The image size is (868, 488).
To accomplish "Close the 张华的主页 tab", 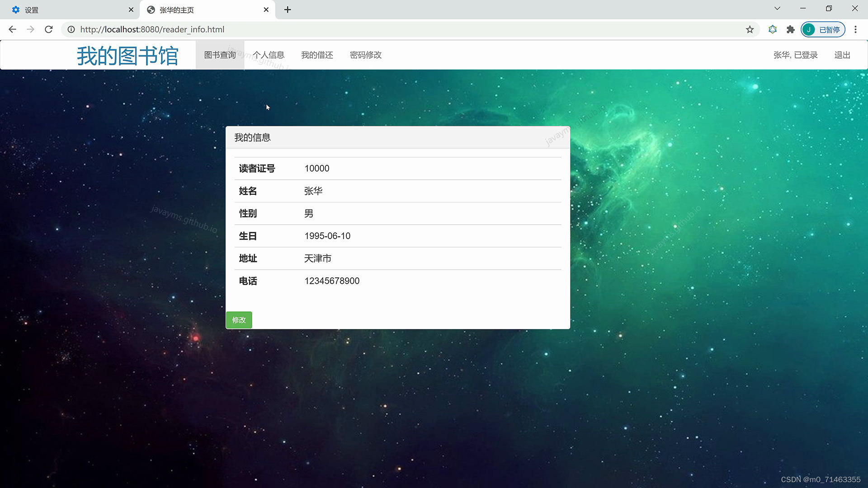I will (x=266, y=9).
